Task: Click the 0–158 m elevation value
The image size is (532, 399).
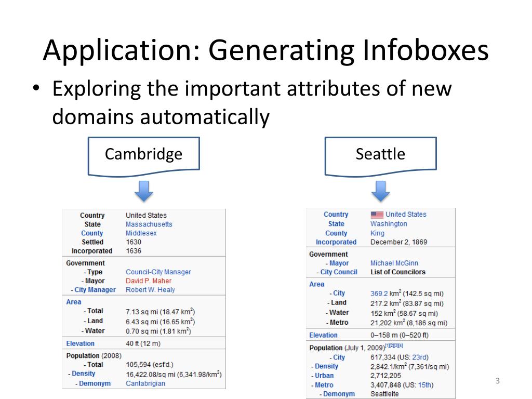Action: 400,335
